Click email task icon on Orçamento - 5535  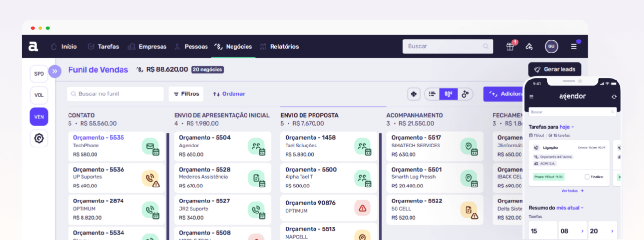coord(151,146)
